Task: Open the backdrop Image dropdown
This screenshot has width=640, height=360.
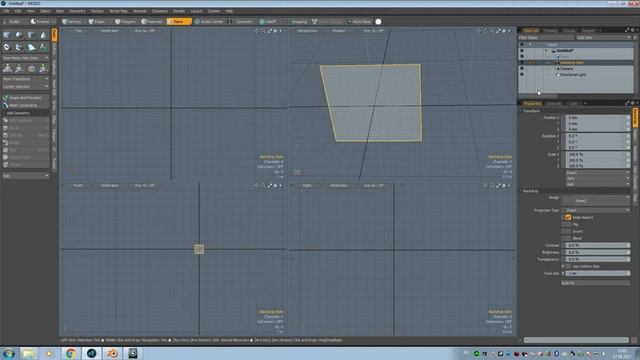Action: (x=596, y=200)
